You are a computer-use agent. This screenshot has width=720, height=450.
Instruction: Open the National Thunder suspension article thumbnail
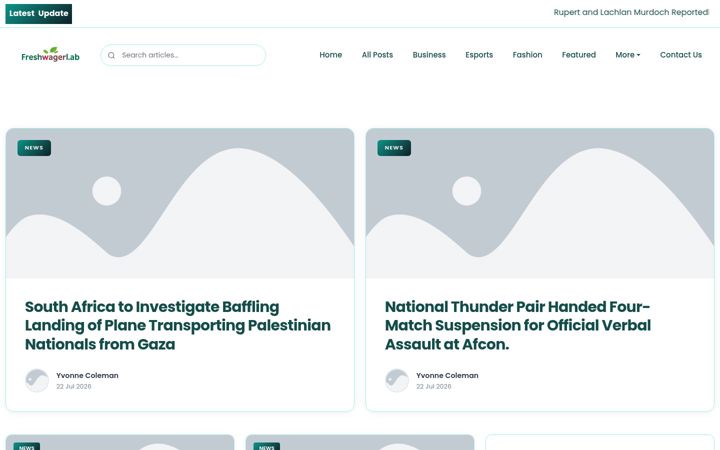click(540, 203)
